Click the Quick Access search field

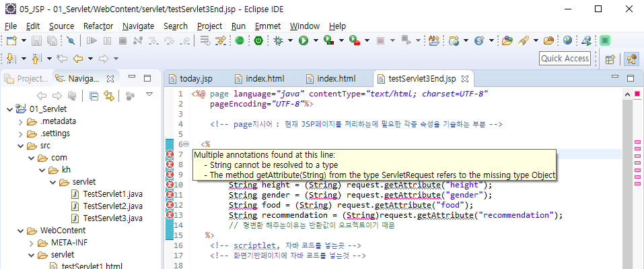565,59
